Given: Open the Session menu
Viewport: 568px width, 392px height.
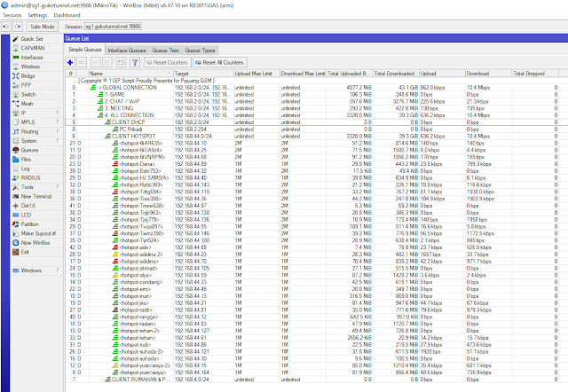Looking at the screenshot, I should click(x=12, y=15).
